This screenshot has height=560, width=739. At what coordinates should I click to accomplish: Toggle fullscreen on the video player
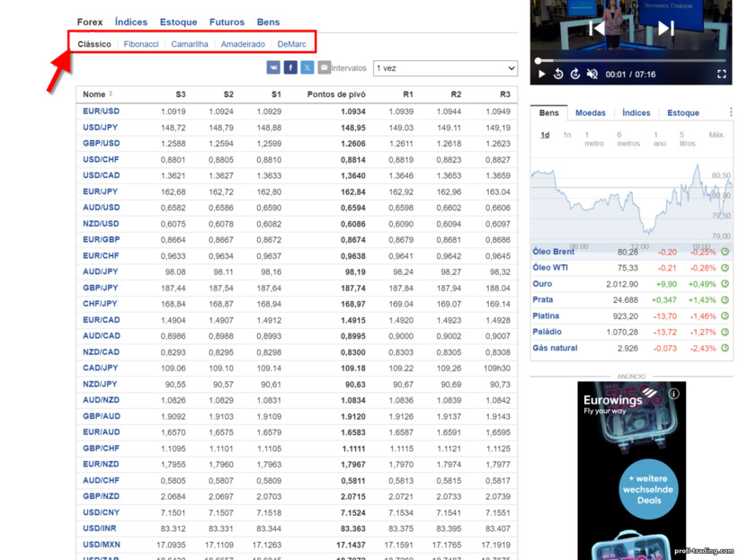point(721,74)
